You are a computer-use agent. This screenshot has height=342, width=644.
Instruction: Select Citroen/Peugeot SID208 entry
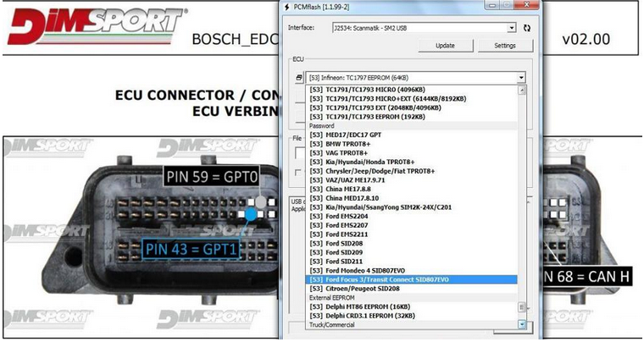point(412,289)
